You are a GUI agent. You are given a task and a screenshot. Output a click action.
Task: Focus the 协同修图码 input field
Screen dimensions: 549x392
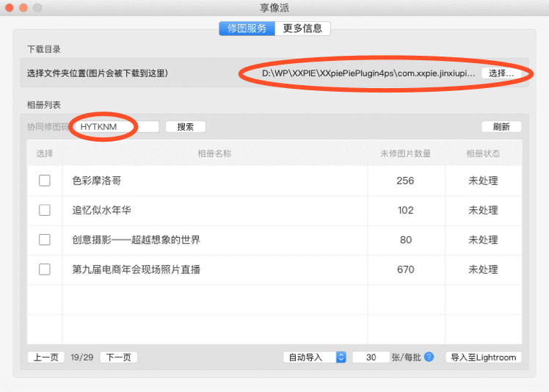(x=117, y=127)
